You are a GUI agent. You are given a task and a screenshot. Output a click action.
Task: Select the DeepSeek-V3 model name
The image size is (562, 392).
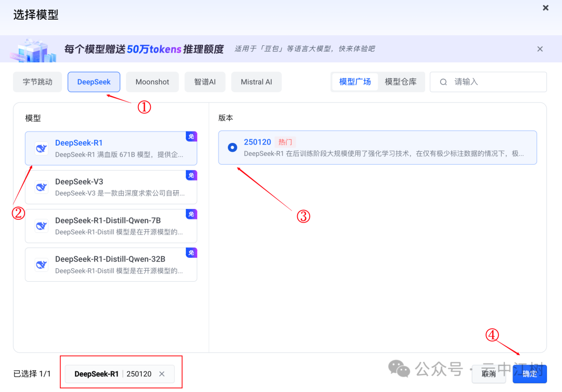click(79, 181)
